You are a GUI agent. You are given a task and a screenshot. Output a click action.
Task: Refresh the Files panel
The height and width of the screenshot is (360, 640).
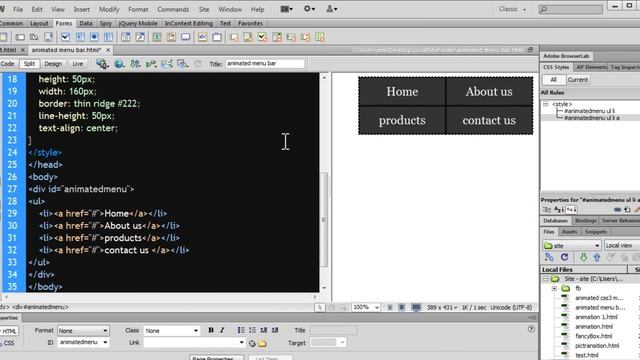[x=564, y=257]
